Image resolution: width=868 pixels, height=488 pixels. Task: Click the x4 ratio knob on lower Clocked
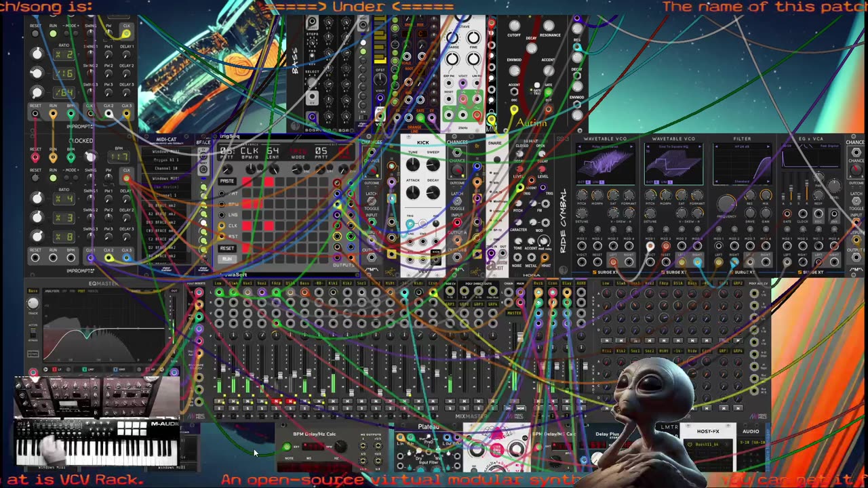coord(37,199)
